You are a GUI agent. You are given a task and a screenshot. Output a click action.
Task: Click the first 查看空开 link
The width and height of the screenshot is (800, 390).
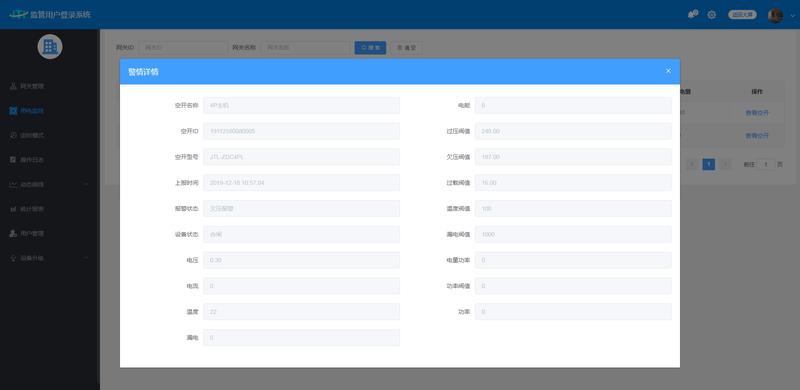tap(757, 113)
